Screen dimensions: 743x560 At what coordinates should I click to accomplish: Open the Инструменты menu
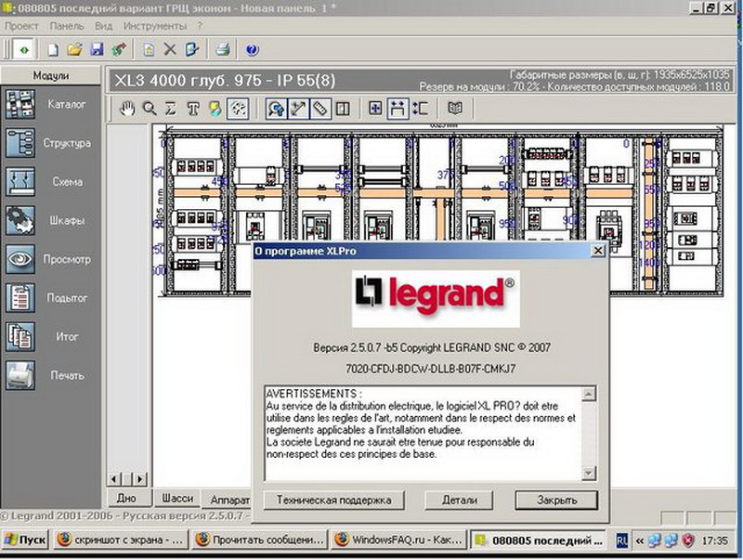click(x=155, y=26)
